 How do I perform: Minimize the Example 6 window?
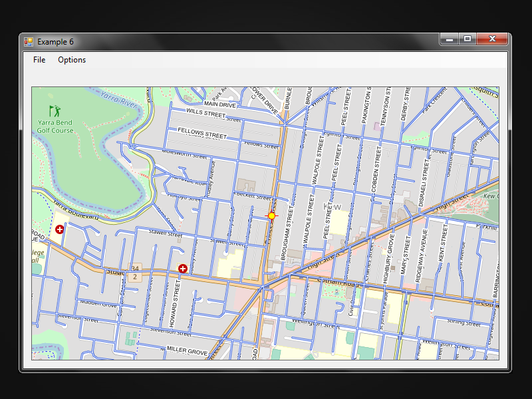[450, 39]
